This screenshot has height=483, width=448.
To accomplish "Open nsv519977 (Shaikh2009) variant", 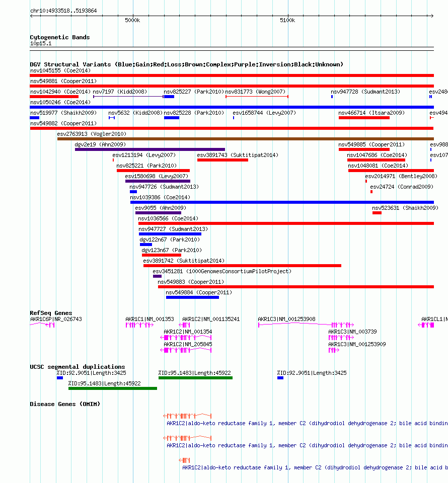I will (x=35, y=118).
